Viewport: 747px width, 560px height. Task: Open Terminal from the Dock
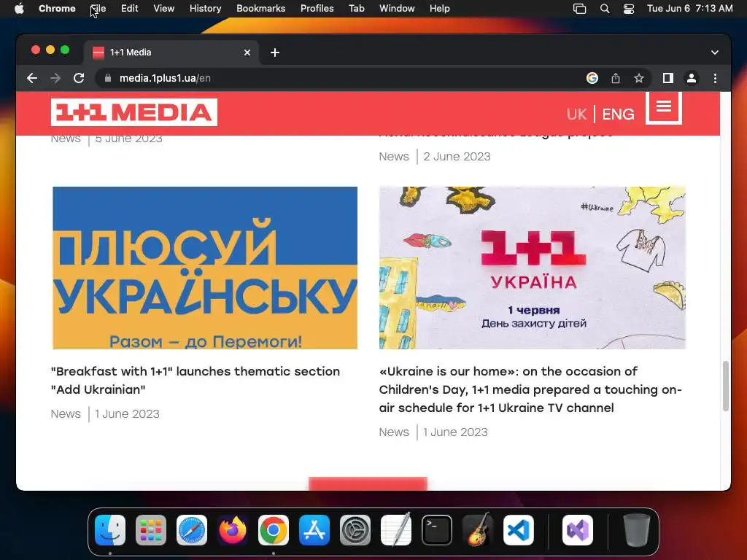(x=437, y=530)
